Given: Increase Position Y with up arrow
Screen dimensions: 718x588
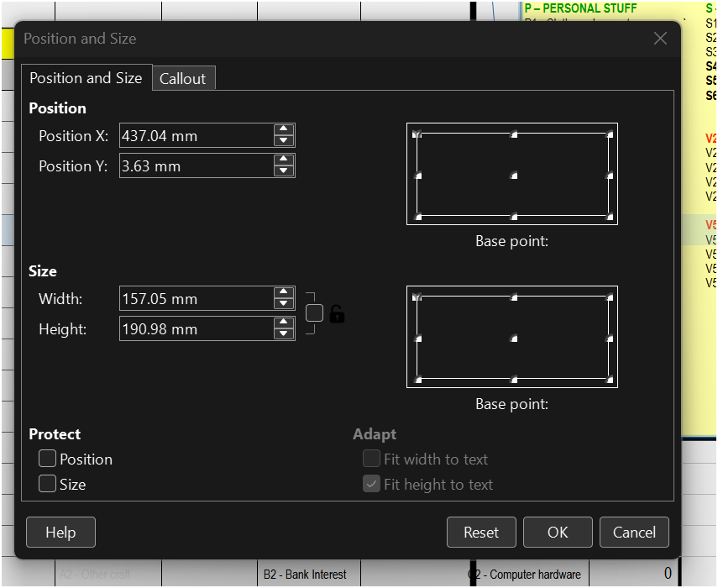Looking at the screenshot, I should [x=284, y=160].
